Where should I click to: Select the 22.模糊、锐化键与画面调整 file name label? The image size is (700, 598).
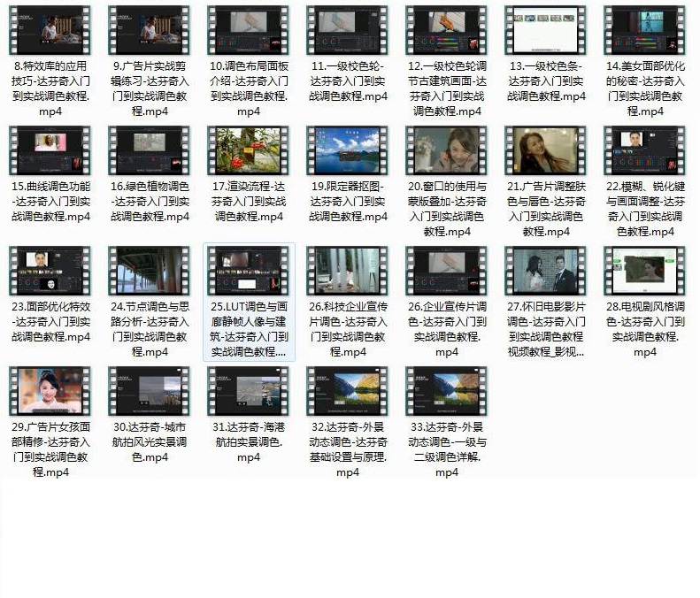pyautogui.click(x=645, y=209)
